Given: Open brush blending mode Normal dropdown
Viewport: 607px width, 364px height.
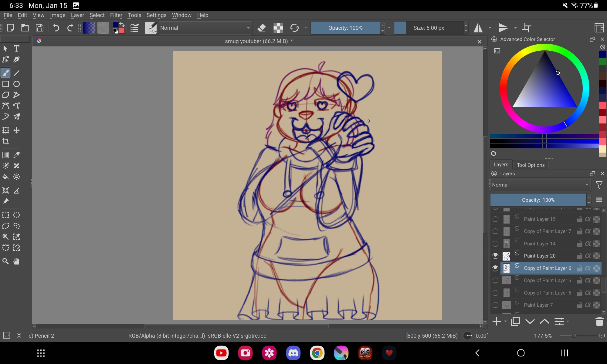Looking at the screenshot, I should tap(205, 28).
